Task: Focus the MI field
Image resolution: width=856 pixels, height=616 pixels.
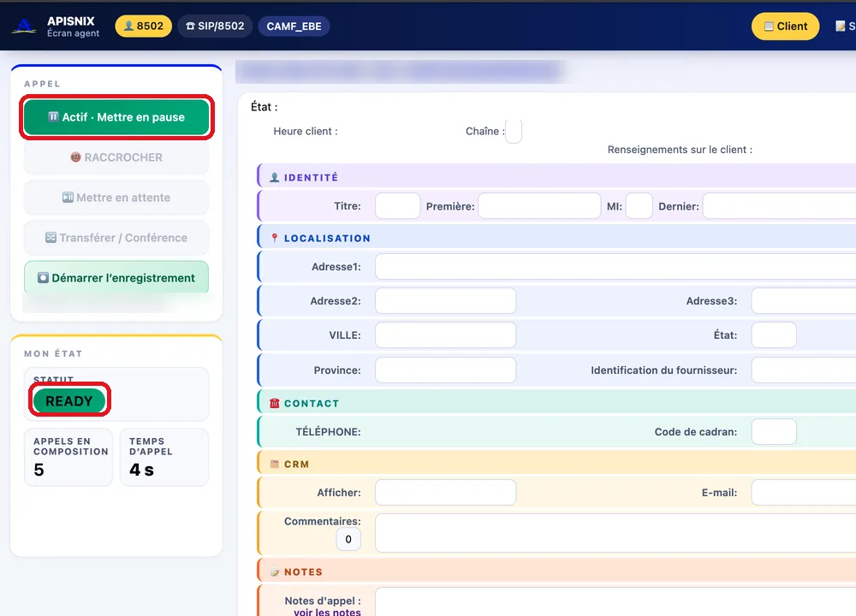Action: click(x=639, y=205)
